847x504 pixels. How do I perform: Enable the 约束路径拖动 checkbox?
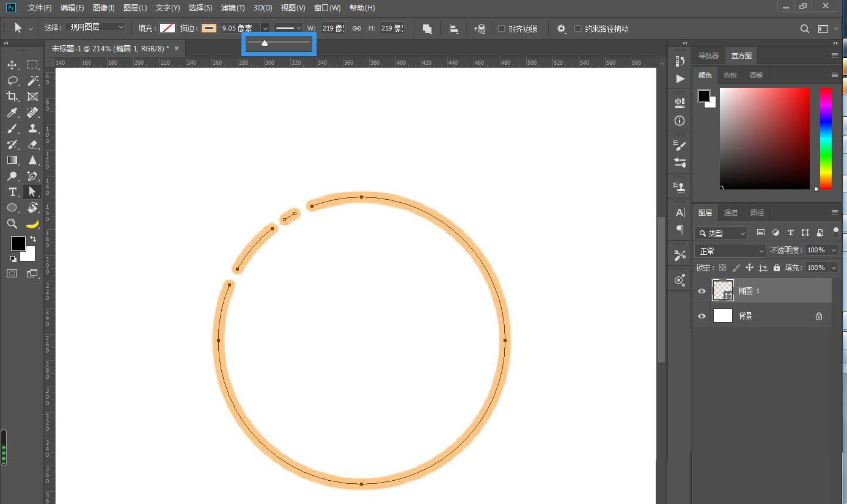click(578, 29)
